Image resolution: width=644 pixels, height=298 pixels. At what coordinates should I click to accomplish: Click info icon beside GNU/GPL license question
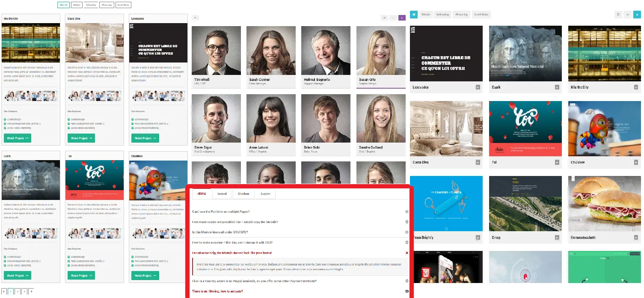tap(407, 232)
